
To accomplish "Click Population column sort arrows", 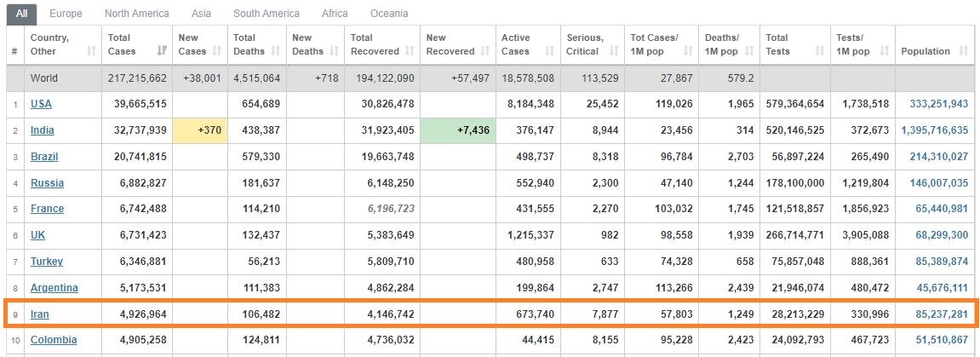I will click(x=963, y=51).
